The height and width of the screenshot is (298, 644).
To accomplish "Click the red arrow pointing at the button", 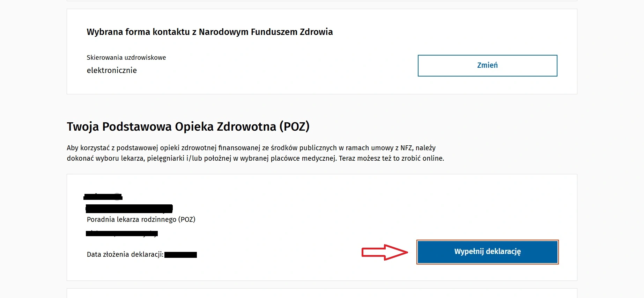I will (384, 252).
